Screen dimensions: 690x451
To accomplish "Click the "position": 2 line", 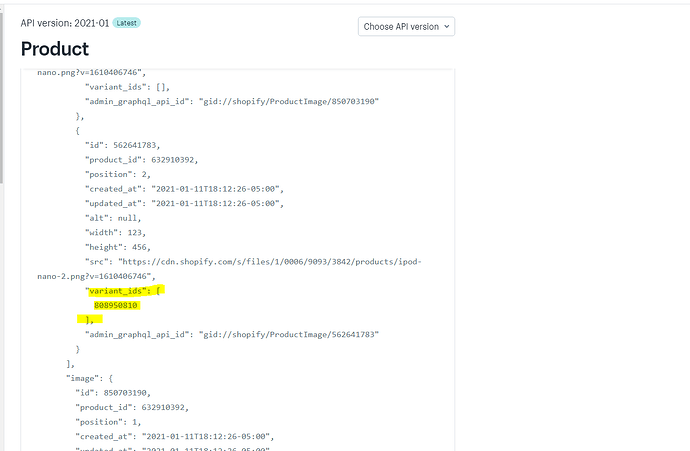I will point(118,174).
